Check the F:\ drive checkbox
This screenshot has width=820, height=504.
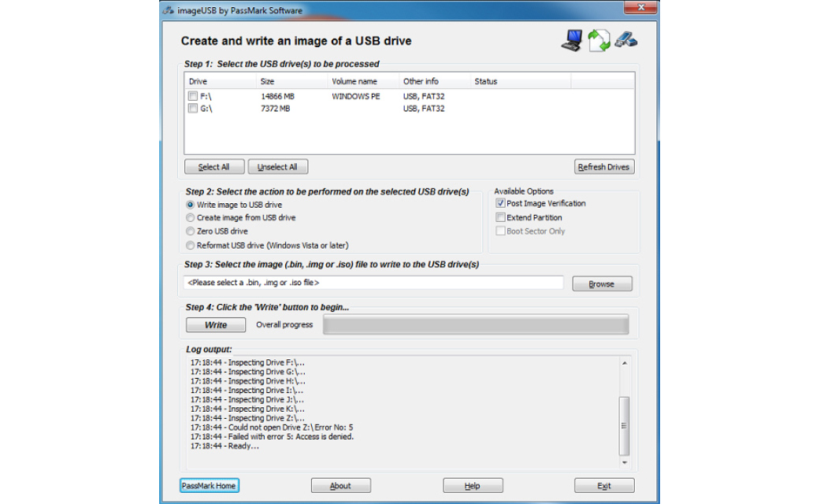pyautogui.click(x=193, y=96)
